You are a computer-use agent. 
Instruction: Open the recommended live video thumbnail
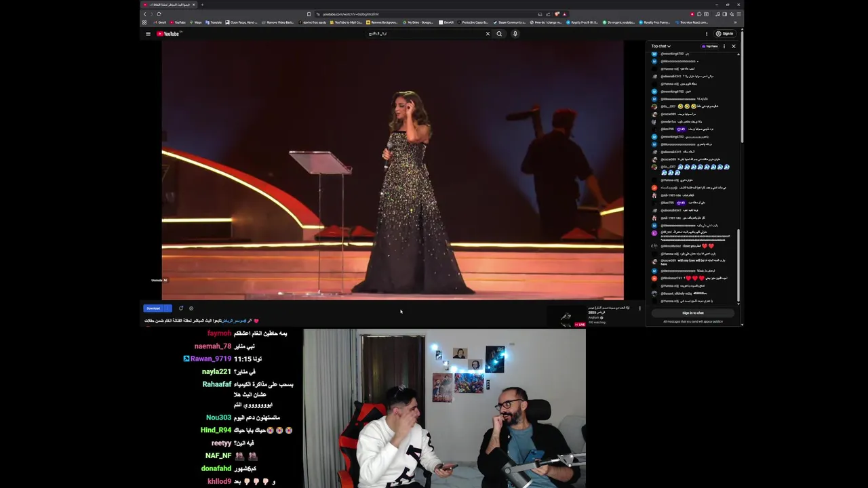pyautogui.click(x=566, y=317)
